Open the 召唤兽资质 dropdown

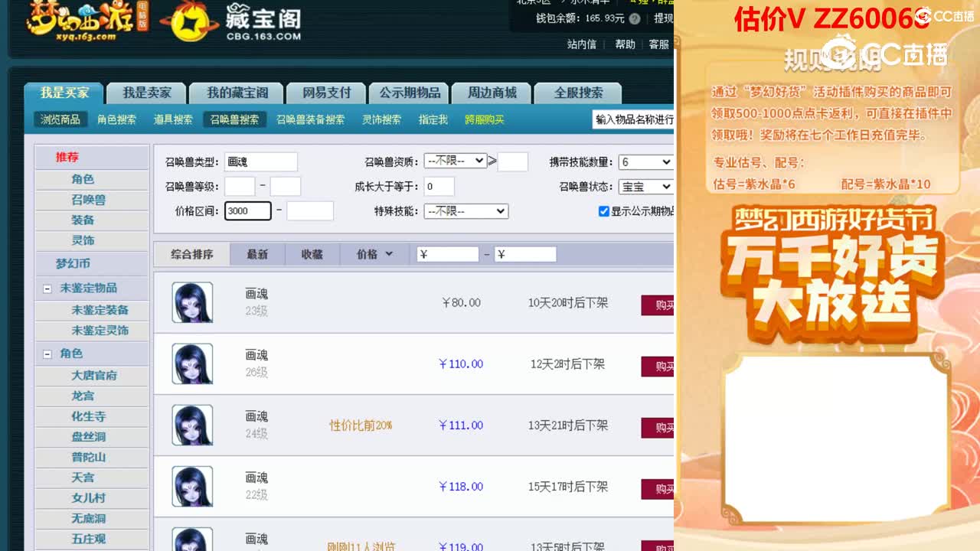(455, 161)
